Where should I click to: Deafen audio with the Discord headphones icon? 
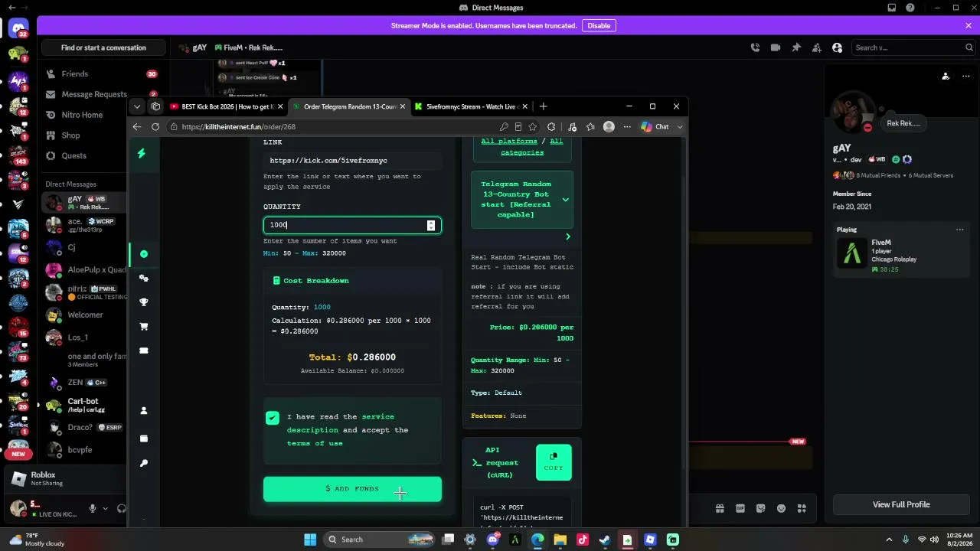pos(121,508)
